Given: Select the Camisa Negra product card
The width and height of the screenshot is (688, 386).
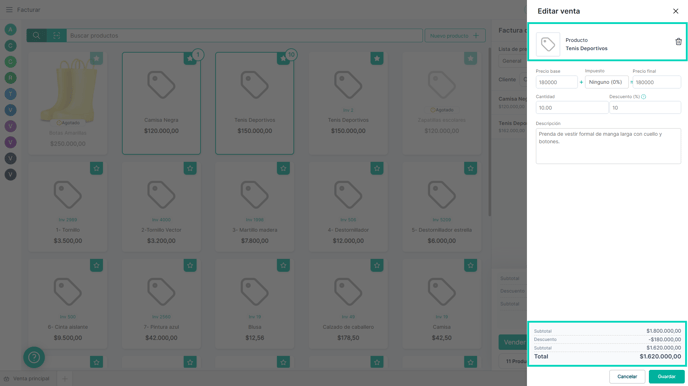Looking at the screenshot, I should 161,104.
